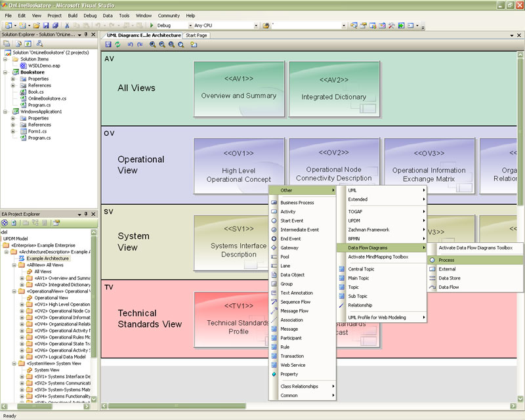Expand the OV7 Logical Data Model node
Viewport: 525px width, 420px height.
coord(22,356)
